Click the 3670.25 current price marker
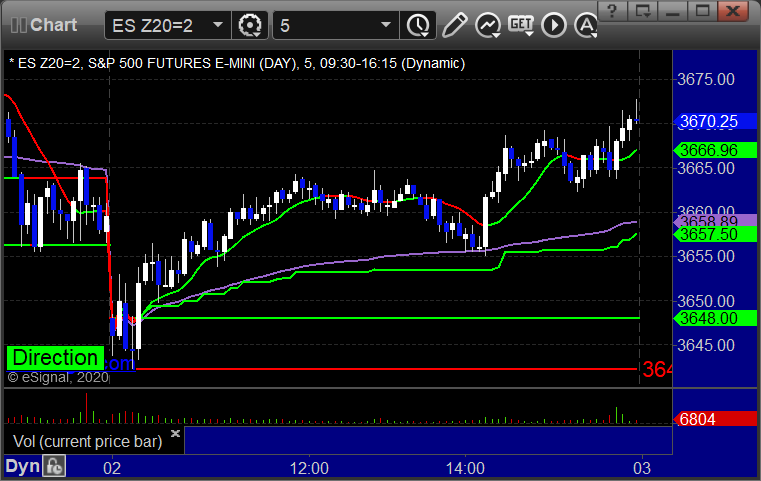 click(715, 121)
